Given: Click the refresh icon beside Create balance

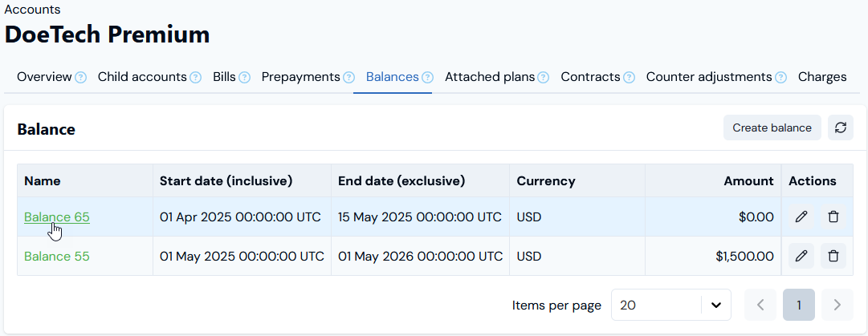Looking at the screenshot, I should click(841, 128).
